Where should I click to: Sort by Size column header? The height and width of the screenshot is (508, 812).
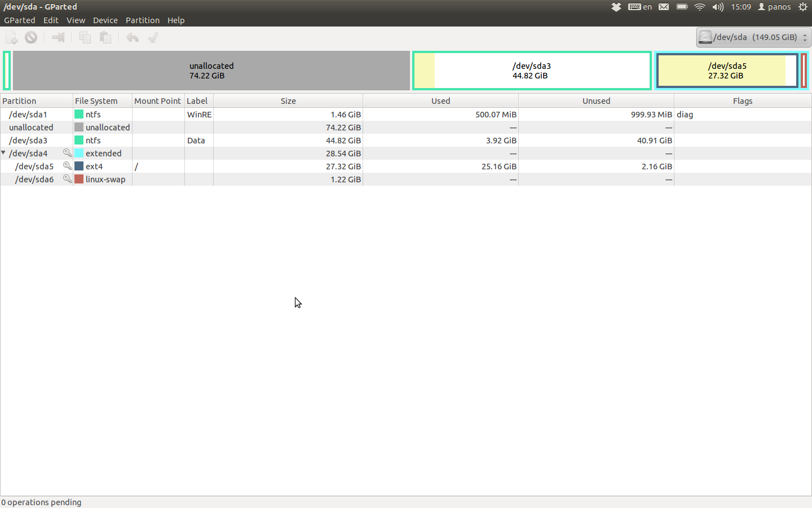tap(288, 101)
